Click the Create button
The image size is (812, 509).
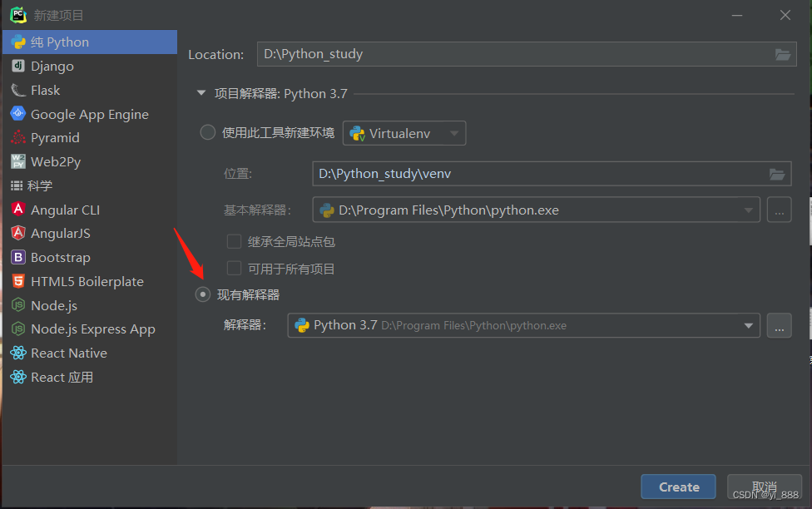pyautogui.click(x=678, y=487)
